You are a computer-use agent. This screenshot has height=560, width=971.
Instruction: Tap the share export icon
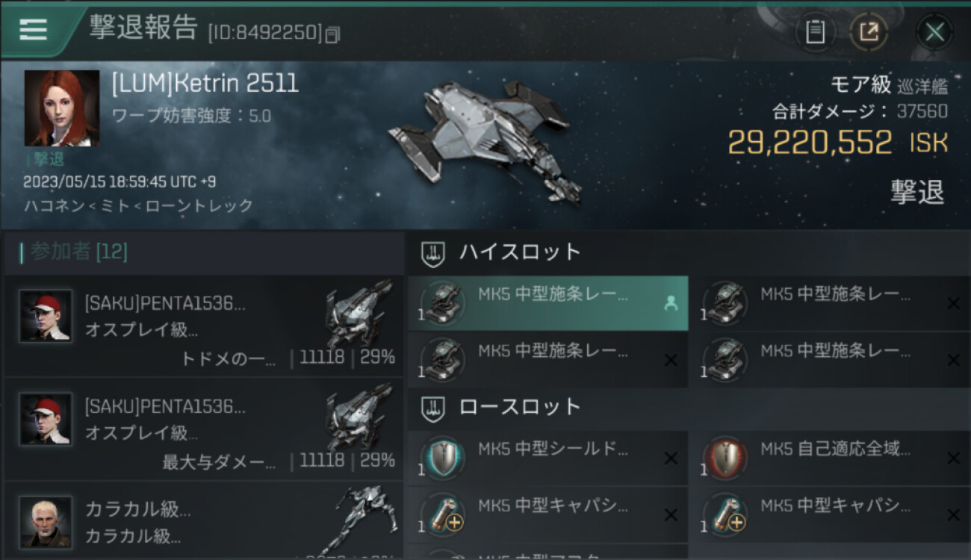click(x=869, y=32)
